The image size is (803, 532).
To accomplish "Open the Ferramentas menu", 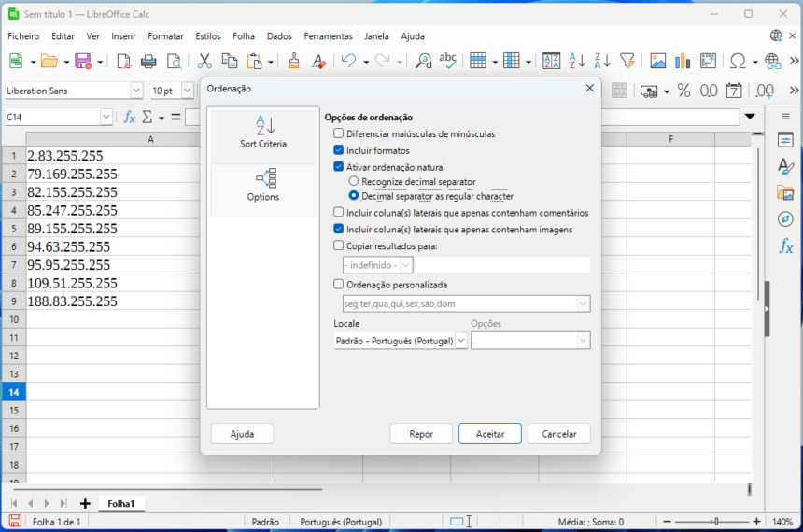I will pyautogui.click(x=329, y=36).
